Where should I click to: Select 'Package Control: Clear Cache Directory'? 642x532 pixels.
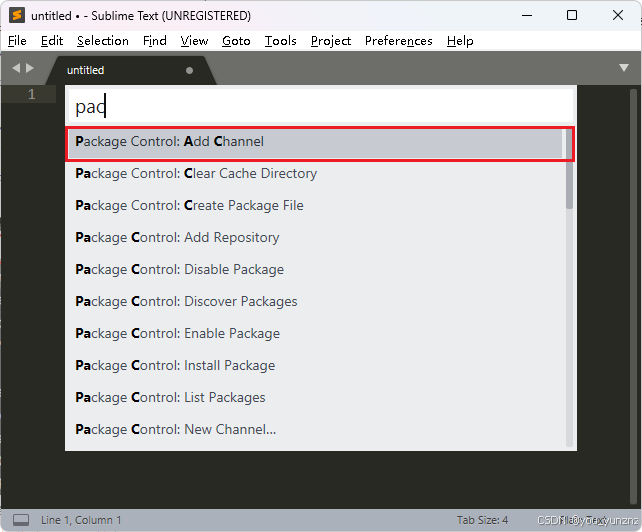tap(315, 174)
